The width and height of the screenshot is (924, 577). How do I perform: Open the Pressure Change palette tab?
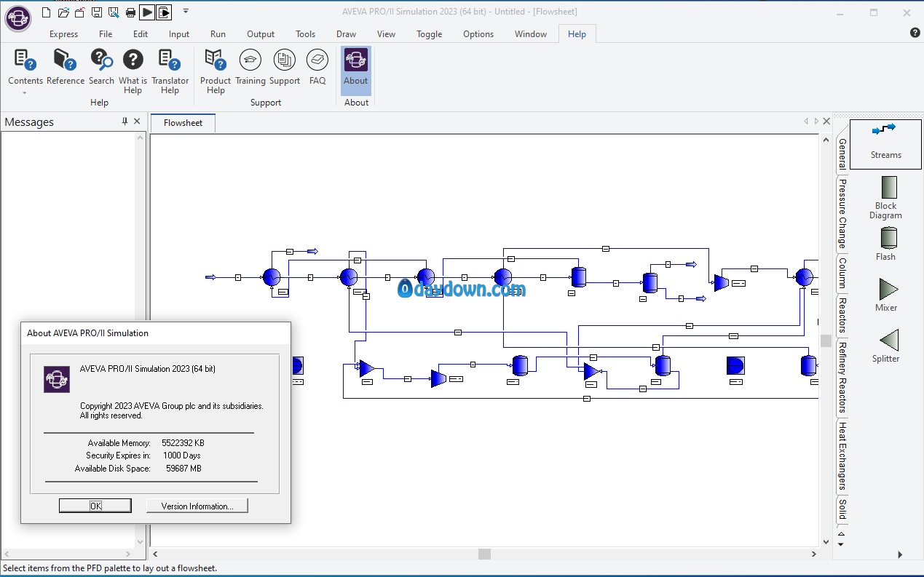tap(842, 214)
